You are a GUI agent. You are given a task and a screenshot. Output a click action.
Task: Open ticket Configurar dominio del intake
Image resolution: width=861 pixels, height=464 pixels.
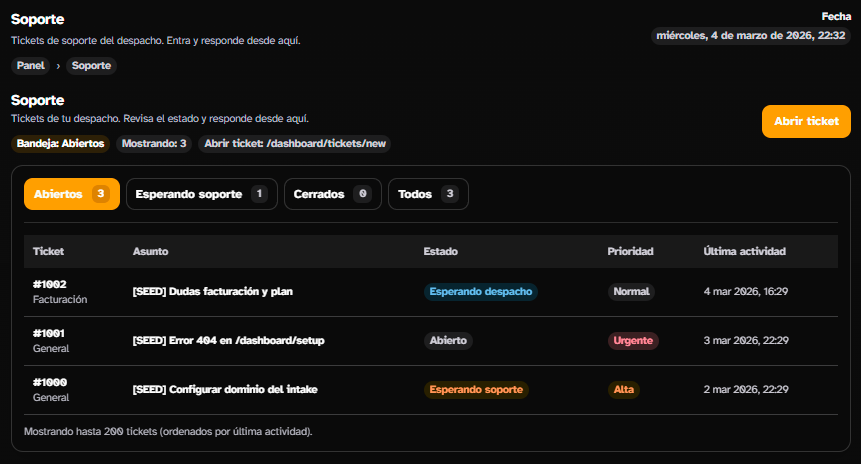(x=226, y=390)
